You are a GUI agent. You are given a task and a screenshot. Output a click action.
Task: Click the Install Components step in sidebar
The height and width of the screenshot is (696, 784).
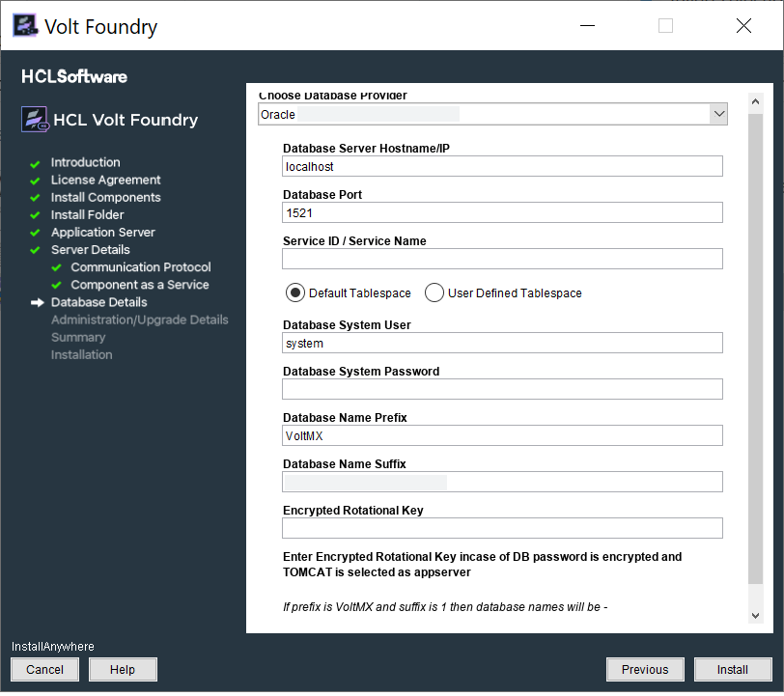tap(105, 198)
